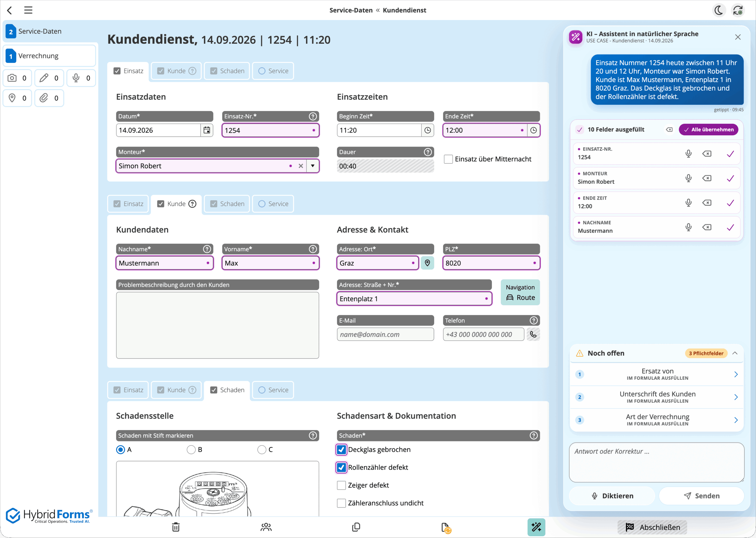
Task: Open the hamburger menu
Action: click(x=28, y=10)
